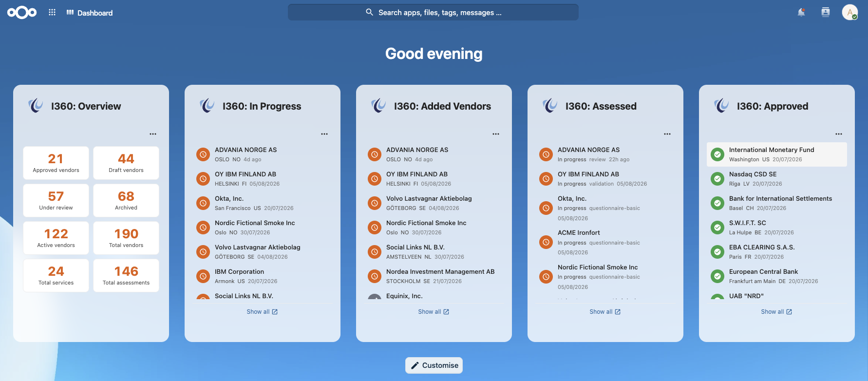This screenshot has height=381, width=868.
Task: Click clock icon for Nordea Investment Management AB
Action: [375, 276]
